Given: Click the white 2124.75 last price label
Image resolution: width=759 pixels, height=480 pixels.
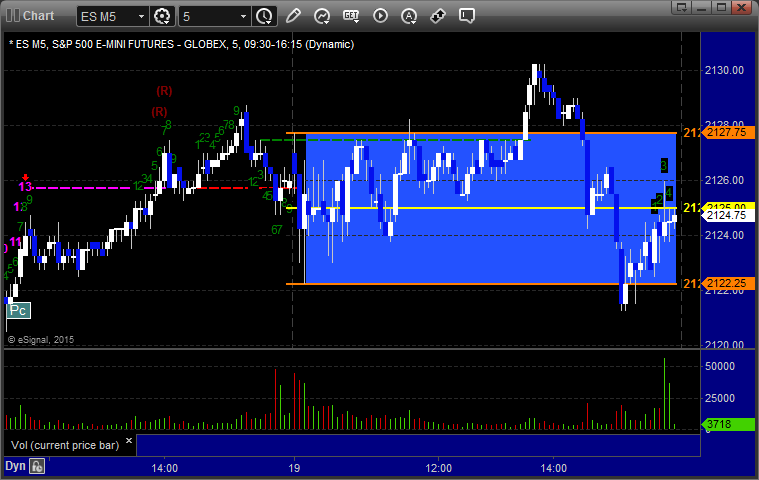Looking at the screenshot, I should (x=728, y=215).
